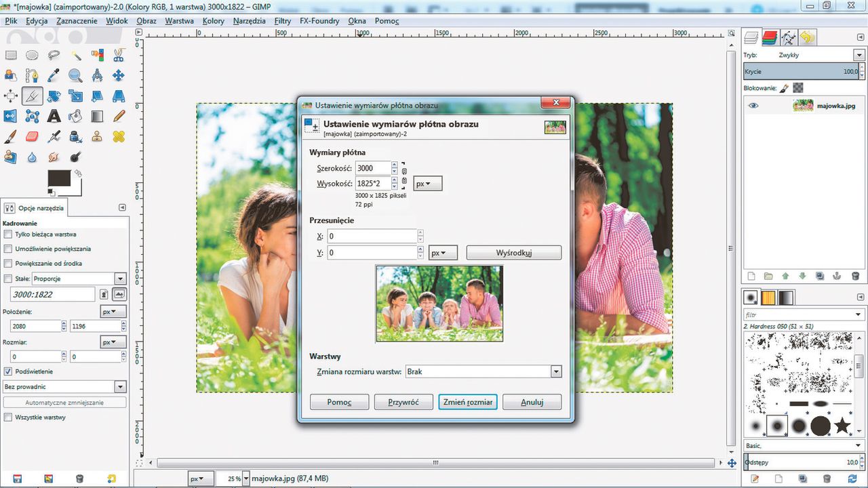Image resolution: width=868 pixels, height=488 pixels.
Task: Open the Położenie px unit dropdown
Action: pos(113,312)
